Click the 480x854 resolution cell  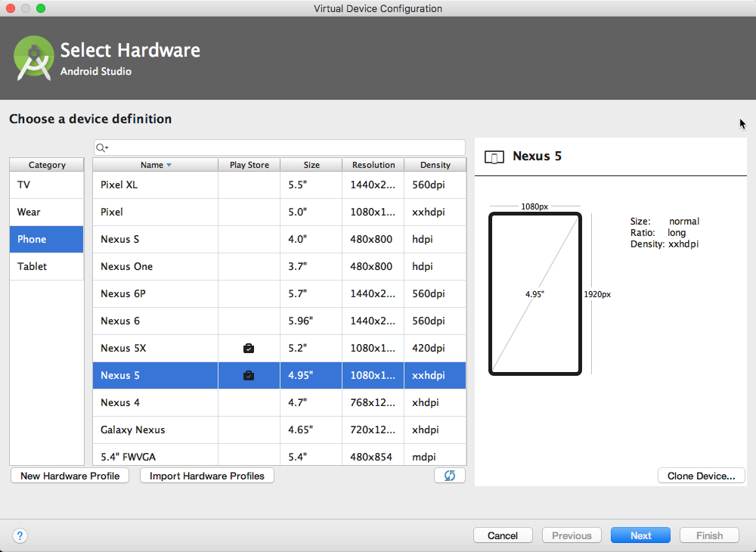[373, 455]
